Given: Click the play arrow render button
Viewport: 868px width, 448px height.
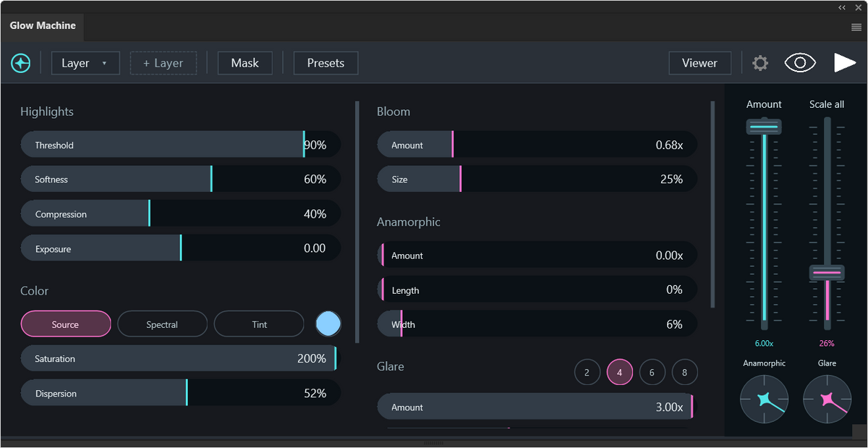Looking at the screenshot, I should coord(844,63).
